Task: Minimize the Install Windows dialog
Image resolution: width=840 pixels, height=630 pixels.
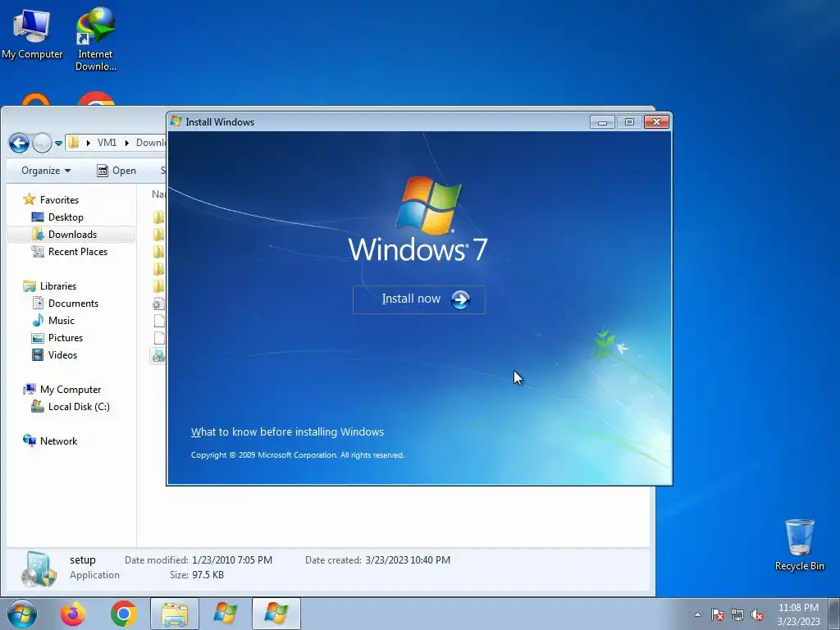Action: point(602,122)
